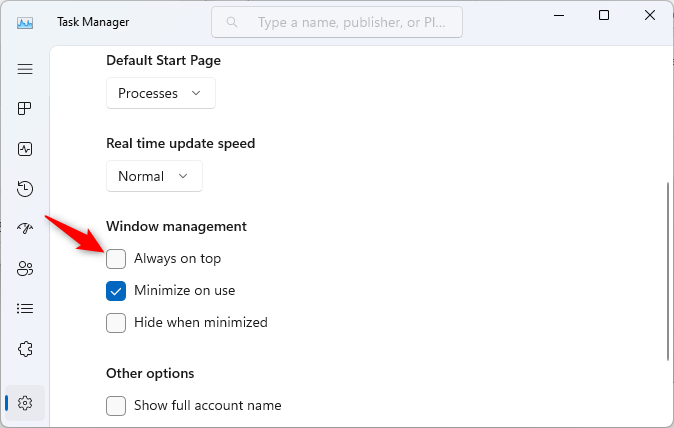Open the Real time update speed dropdown
674x428 pixels.
154,176
